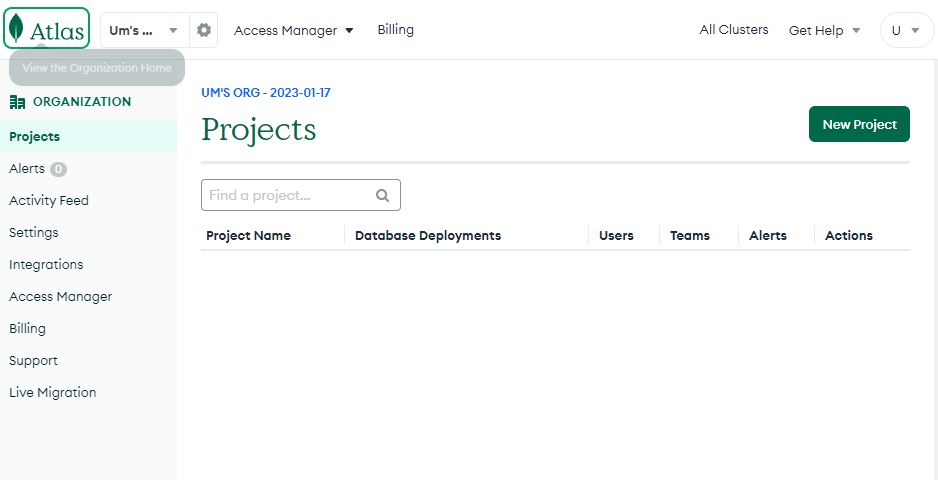
Task: Open Integrations in the sidebar
Action: [x=46, y=265]
